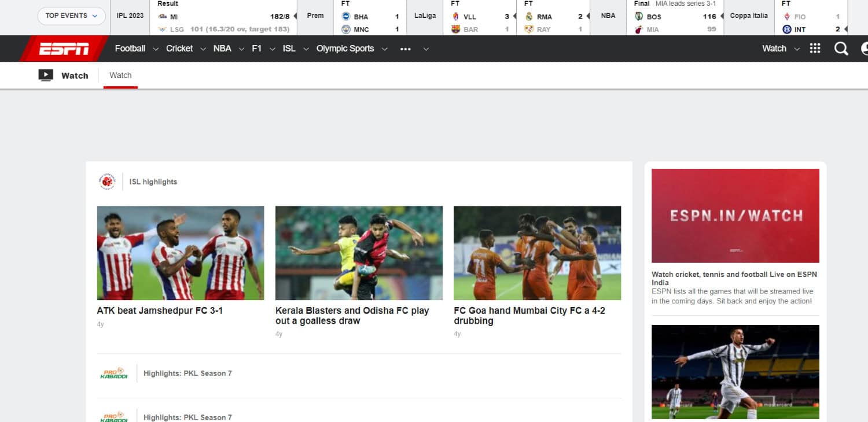Click the RAY club crest
The height and width of the screenshot is (422, 868).
point(529,29)
